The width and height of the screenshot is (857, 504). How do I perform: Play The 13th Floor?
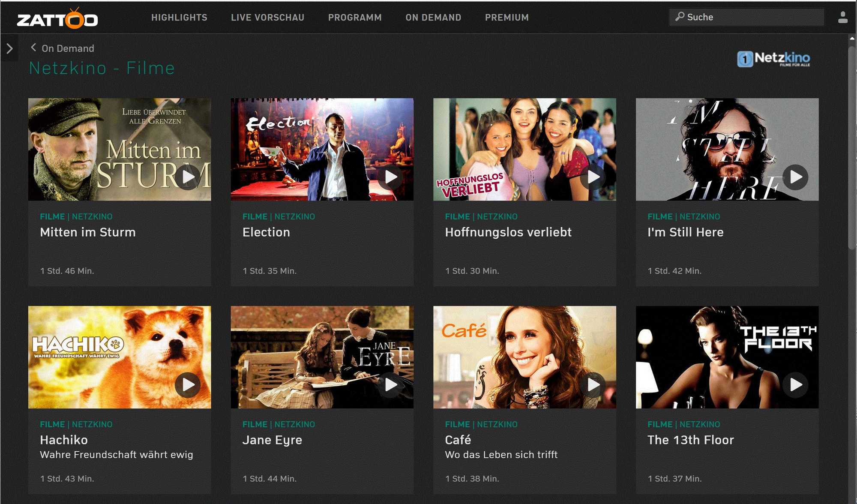pyautogui.click(x=796, y=385)
